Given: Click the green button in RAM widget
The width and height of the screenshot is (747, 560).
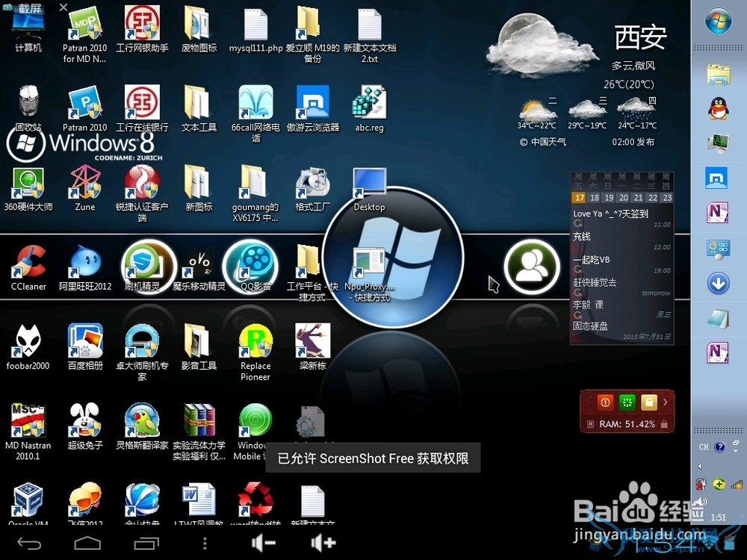Looking at the screenshot, I should (627, 402).
